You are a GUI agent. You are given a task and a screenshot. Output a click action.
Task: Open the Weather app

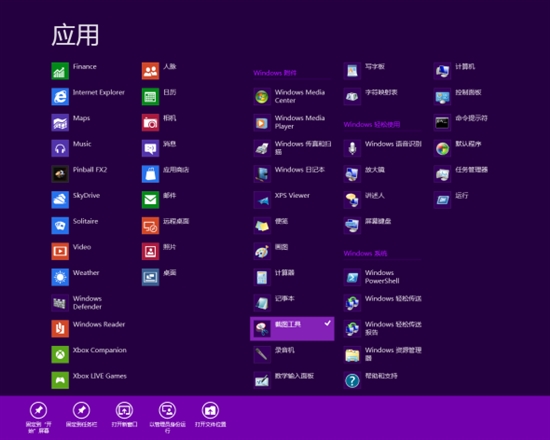pyautogui.click(x=75, y=277)
